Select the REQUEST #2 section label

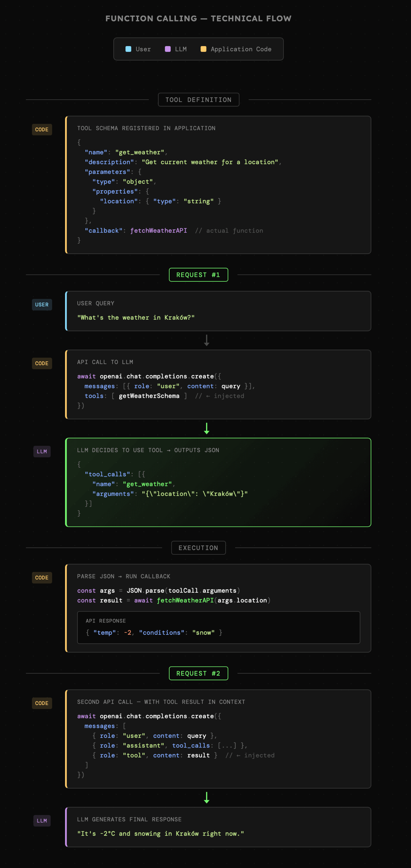(198, 674)
